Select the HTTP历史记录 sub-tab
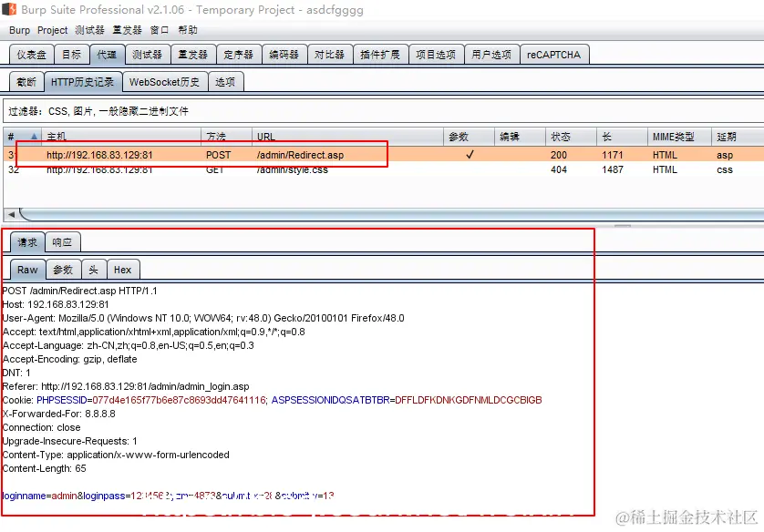The image size is (764, 532). (x=82, y=82)
